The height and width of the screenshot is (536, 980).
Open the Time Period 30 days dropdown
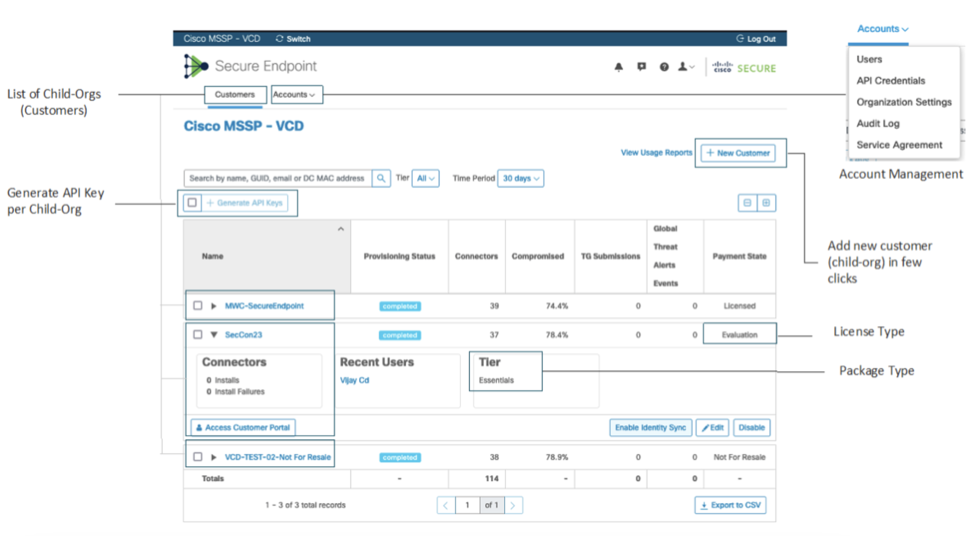pos(520,178)
